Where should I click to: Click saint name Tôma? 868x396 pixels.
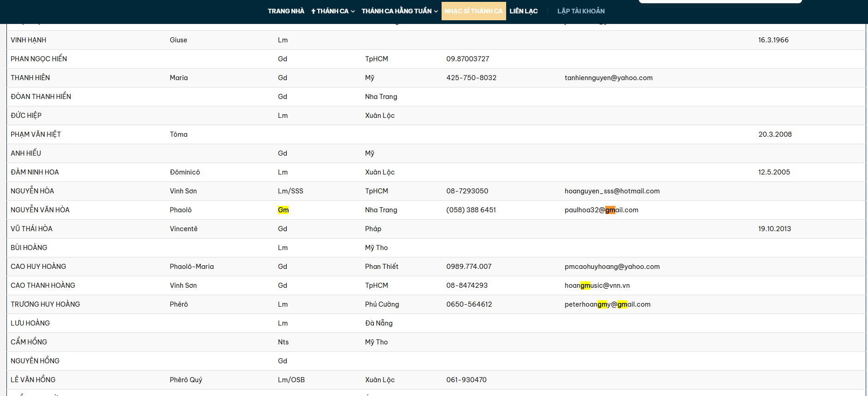click(178, 134)
